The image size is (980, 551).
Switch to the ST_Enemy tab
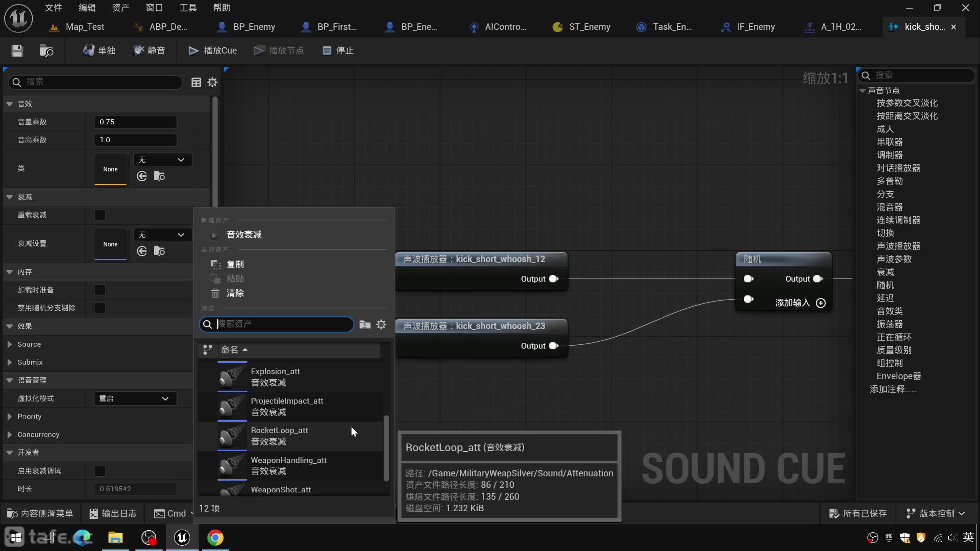[582, 27]
